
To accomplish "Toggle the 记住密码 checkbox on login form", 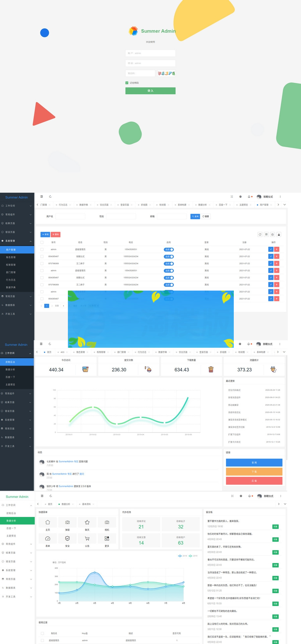I will [127, 83].
